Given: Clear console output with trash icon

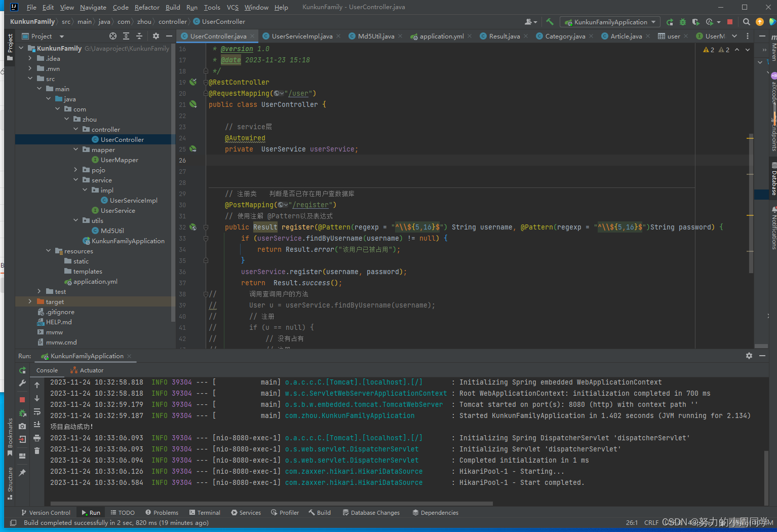Looking at the screenshot, I should pyautogui.click(x=37, y=450).
